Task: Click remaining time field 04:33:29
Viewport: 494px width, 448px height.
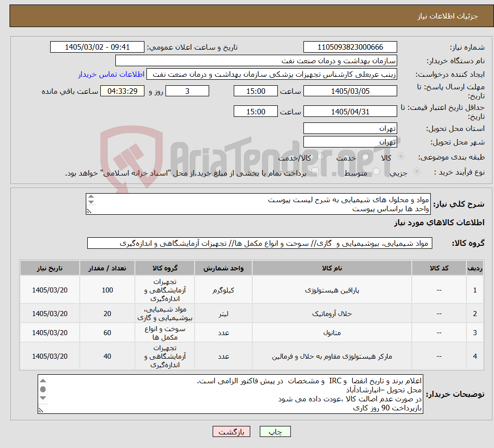Action: [122, 91]
